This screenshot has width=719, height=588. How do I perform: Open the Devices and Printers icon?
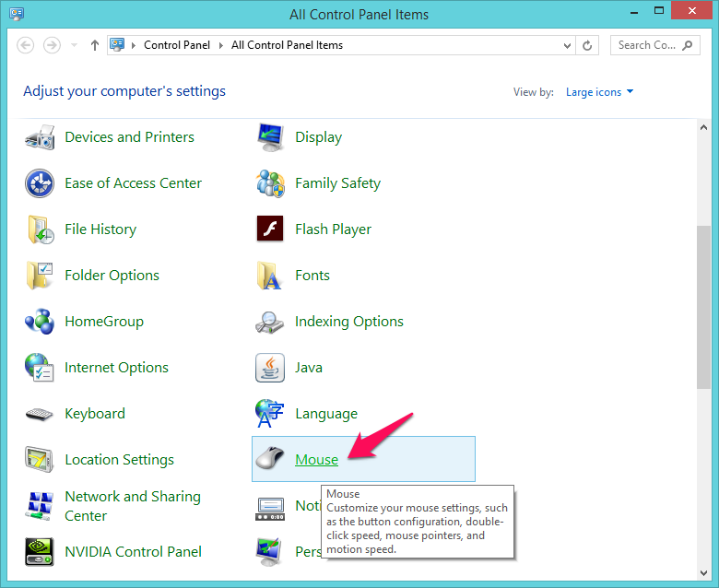pyautogui.click(x=40, y=137)
